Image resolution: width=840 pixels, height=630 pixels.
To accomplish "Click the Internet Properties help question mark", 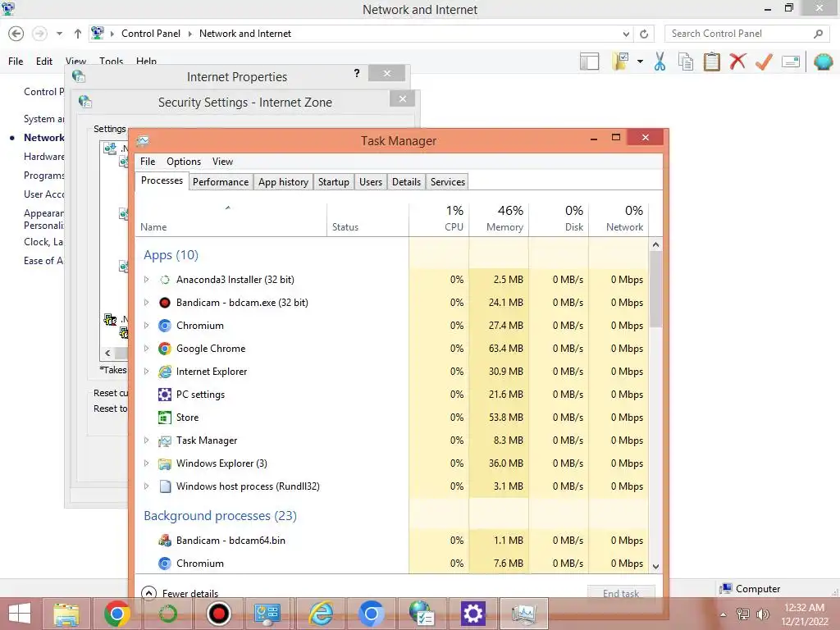I will [x=357, y=73].
